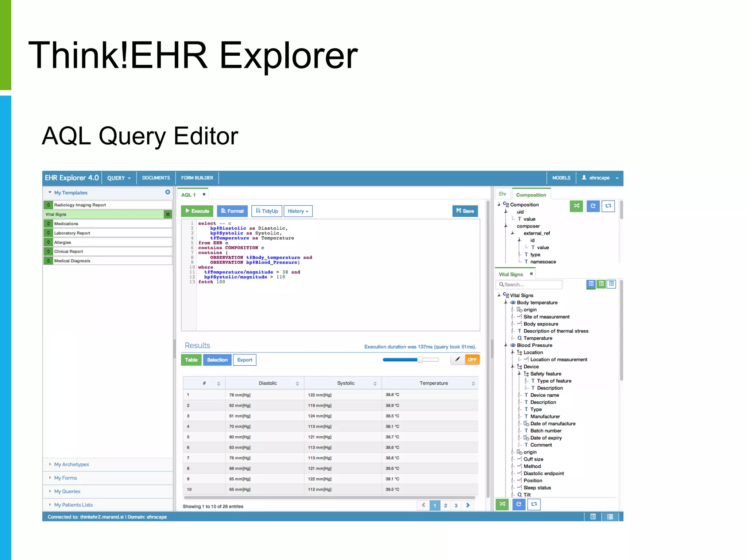747x560 pixels.
Task: Reorder handle icon for Allergies
Action: pyautogui.click(x=48, y=242)
